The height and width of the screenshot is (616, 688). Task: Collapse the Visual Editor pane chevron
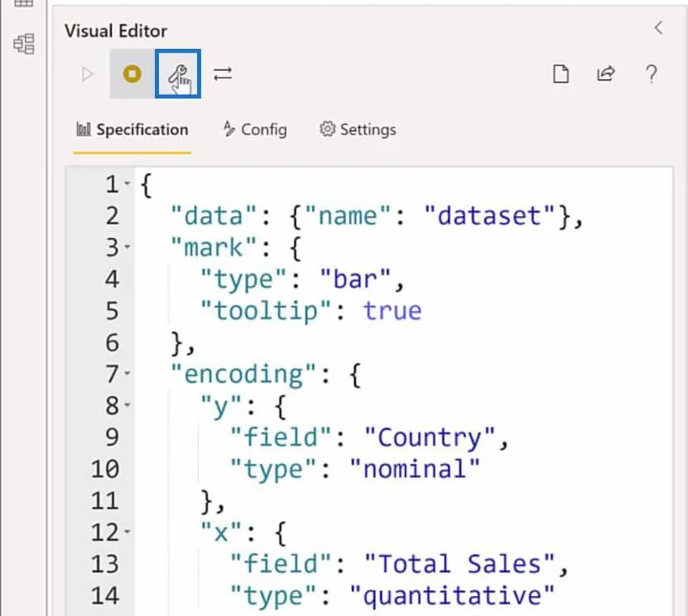[659, 28]
